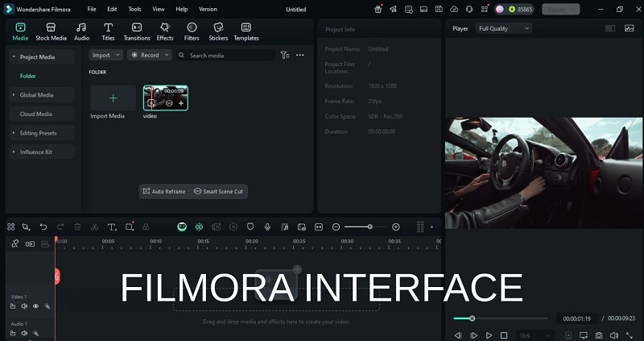The height and width of the screenshot is (341, 644).
Task: Click the Auto Reframe button
Action: click(164, 191)
